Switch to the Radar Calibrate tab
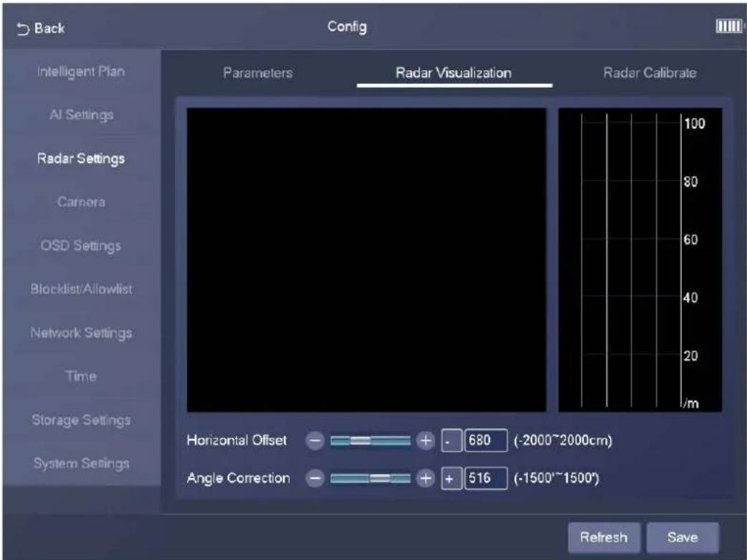 point(650,73)
